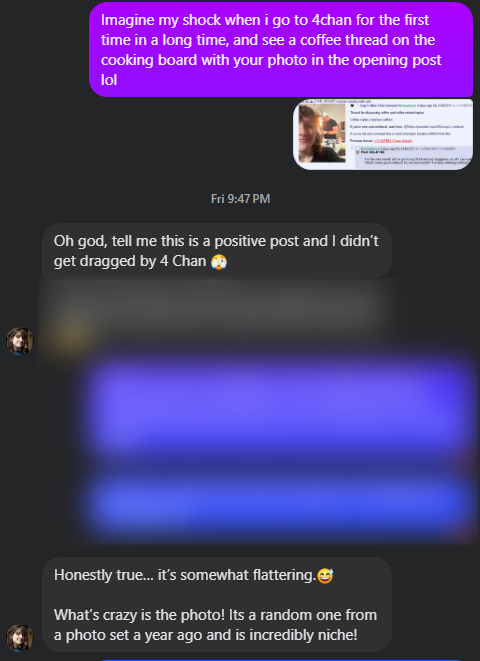Select the blurred blue sent message

click(276, 502)
